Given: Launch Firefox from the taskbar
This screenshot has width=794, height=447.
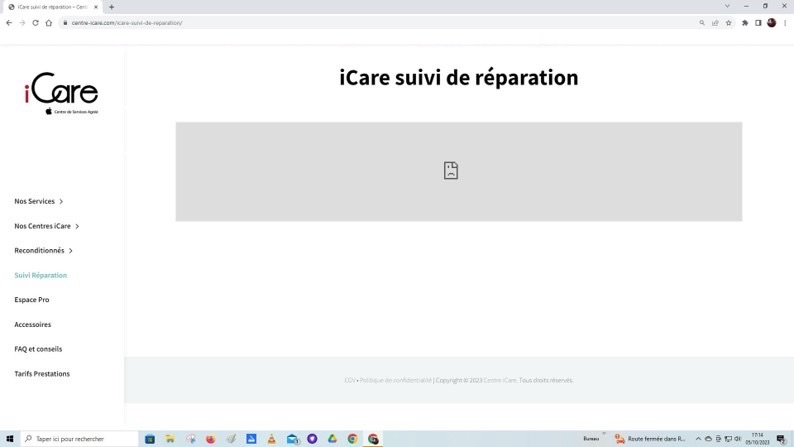Looking at the screenshot, I should [x=211, y=439].
